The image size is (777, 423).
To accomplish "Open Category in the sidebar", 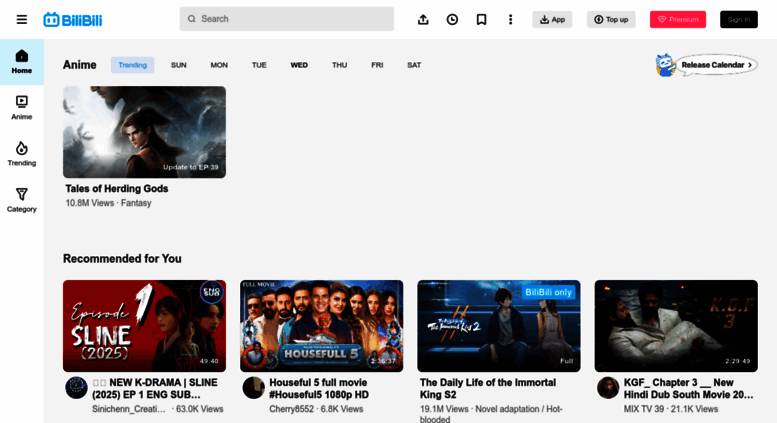I will (x=22, y=200).
